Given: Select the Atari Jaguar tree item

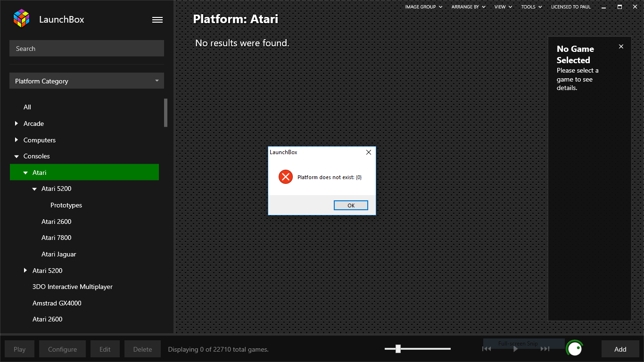Looking at the screenshot, I should (58, 255).
